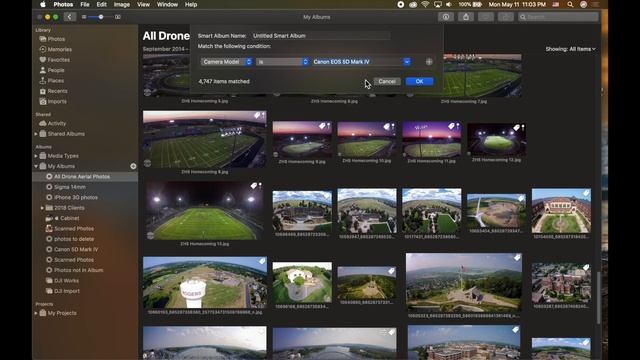Image resolution: width=640 pixels, height=360 pixels.
Task: Open the File menu
Action: click(x=85, y=4)
